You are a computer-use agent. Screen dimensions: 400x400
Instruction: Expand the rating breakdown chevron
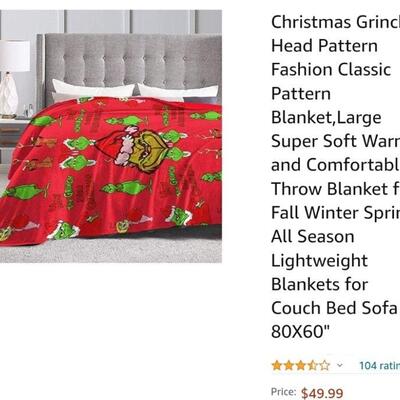point(339,365)
